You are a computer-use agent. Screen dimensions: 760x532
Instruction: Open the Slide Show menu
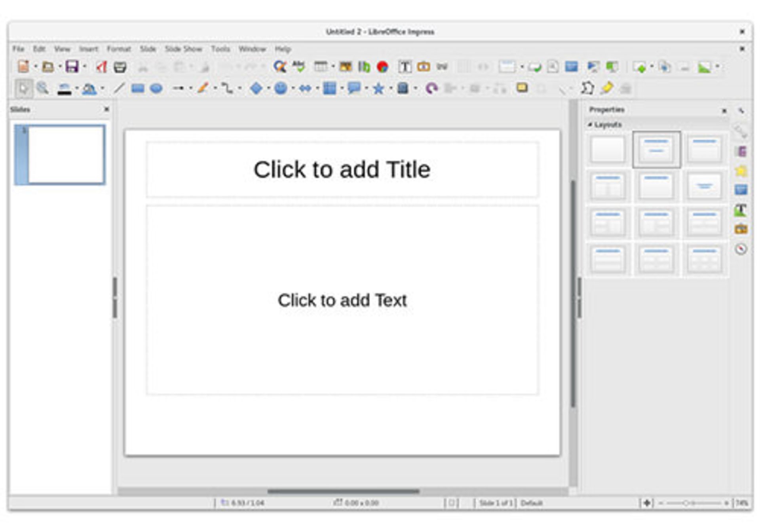[183, 49]
